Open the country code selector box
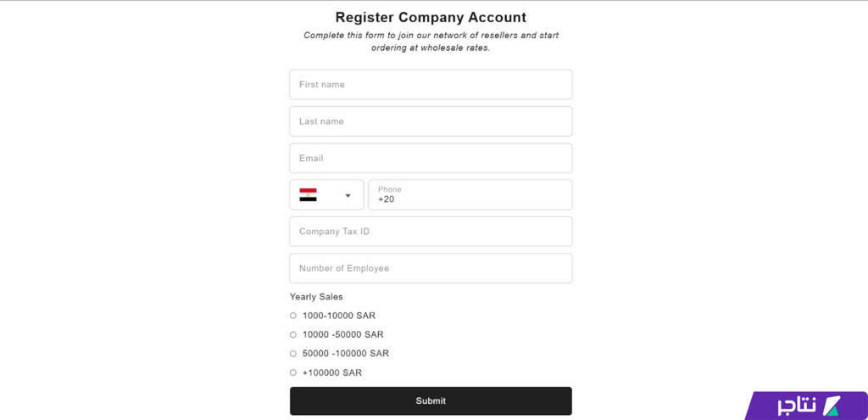Image resolution: width=868 pixels, height=420 pixels. tap(327, 195)
